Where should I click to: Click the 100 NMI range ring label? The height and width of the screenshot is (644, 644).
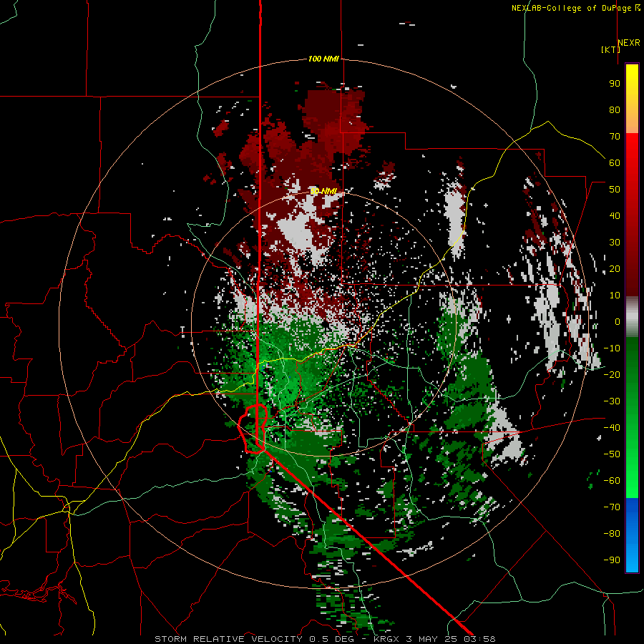pos(323,59)
